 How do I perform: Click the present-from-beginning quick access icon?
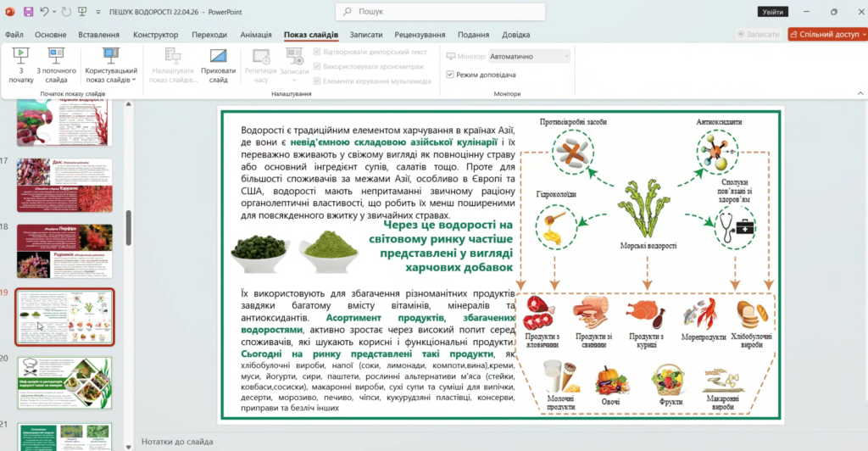82,12
